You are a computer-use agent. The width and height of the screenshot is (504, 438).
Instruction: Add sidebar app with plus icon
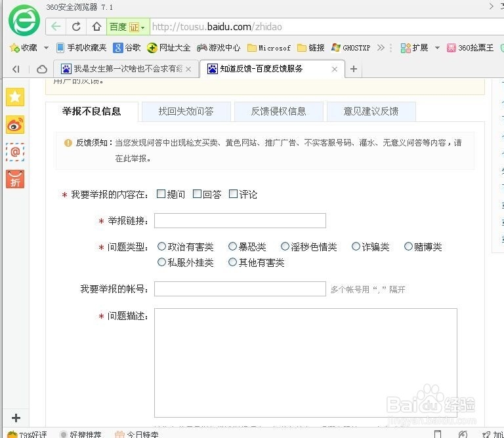click(16, 418)
